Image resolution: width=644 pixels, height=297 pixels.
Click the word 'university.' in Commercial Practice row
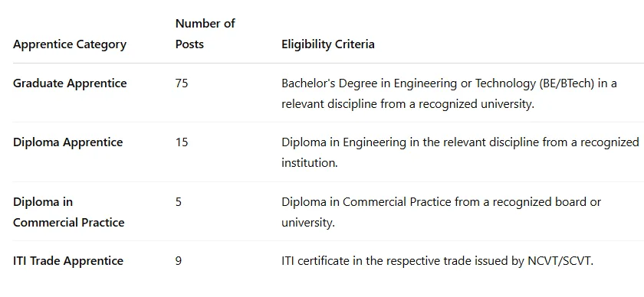tap(308, 223)
